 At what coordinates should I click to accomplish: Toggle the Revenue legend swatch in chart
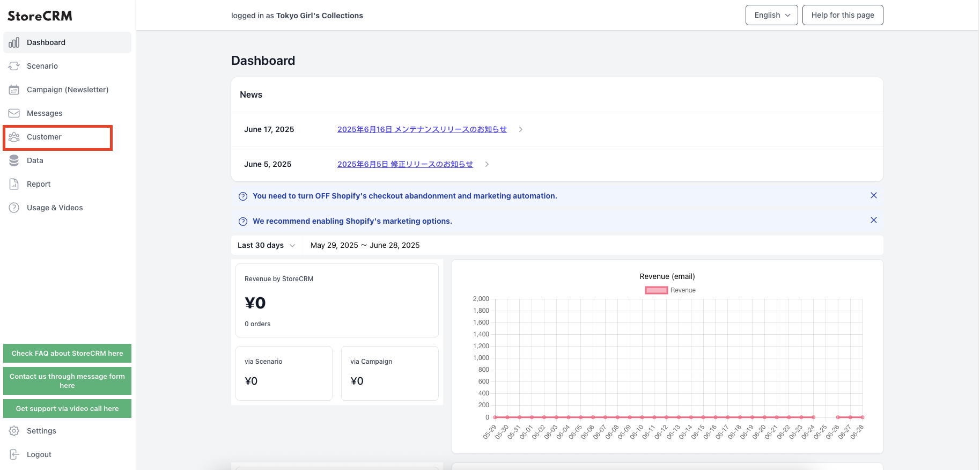[x=656, y=290]
